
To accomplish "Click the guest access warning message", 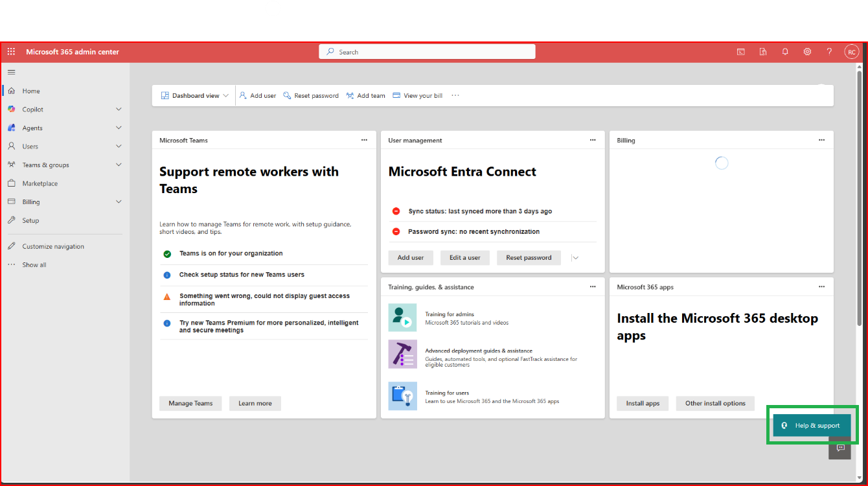I will (x=264, y=299).
